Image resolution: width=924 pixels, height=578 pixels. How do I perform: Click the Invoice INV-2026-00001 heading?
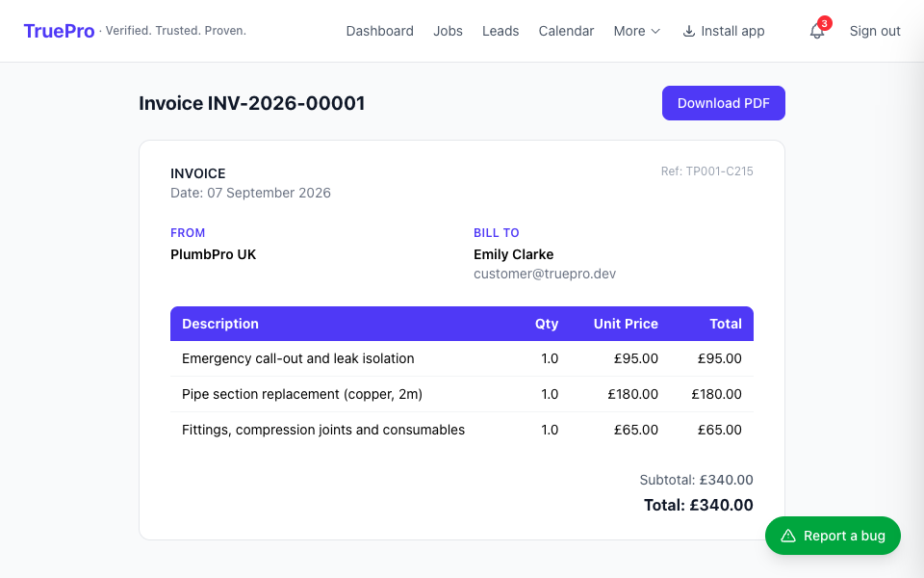(x=251, y=103)
